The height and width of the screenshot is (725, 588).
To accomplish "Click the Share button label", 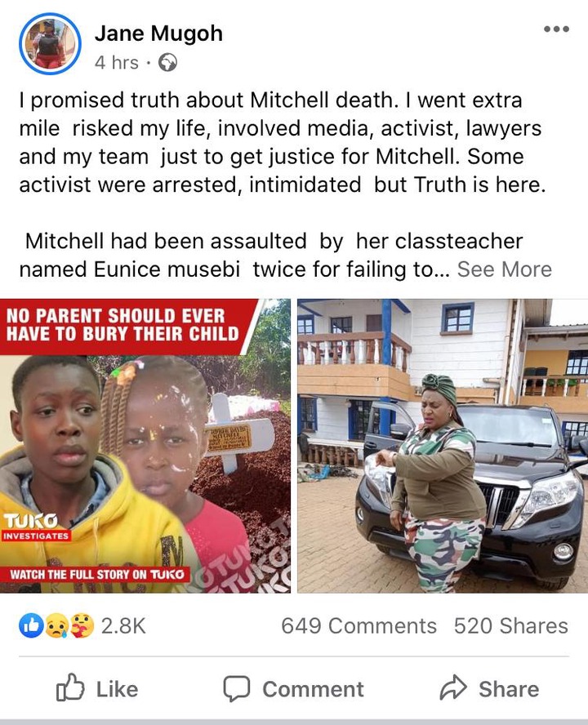I will pos(509,689).
